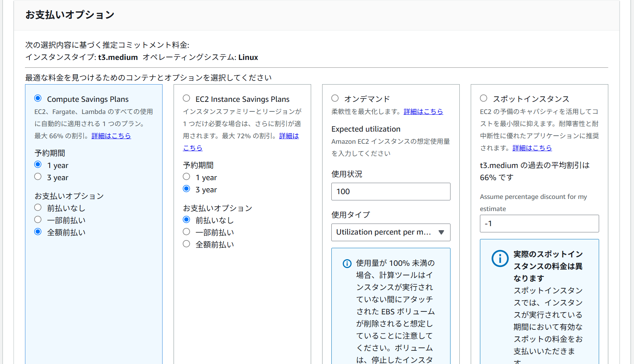Select the オンデマンド pricing option

[335, 98]
